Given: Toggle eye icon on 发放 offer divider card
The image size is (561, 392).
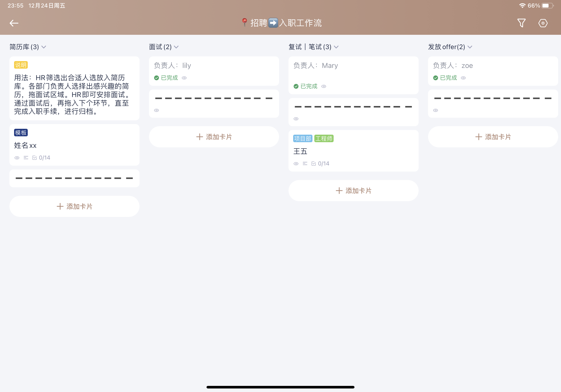Looking at the screenshot, I should (435, 110).
